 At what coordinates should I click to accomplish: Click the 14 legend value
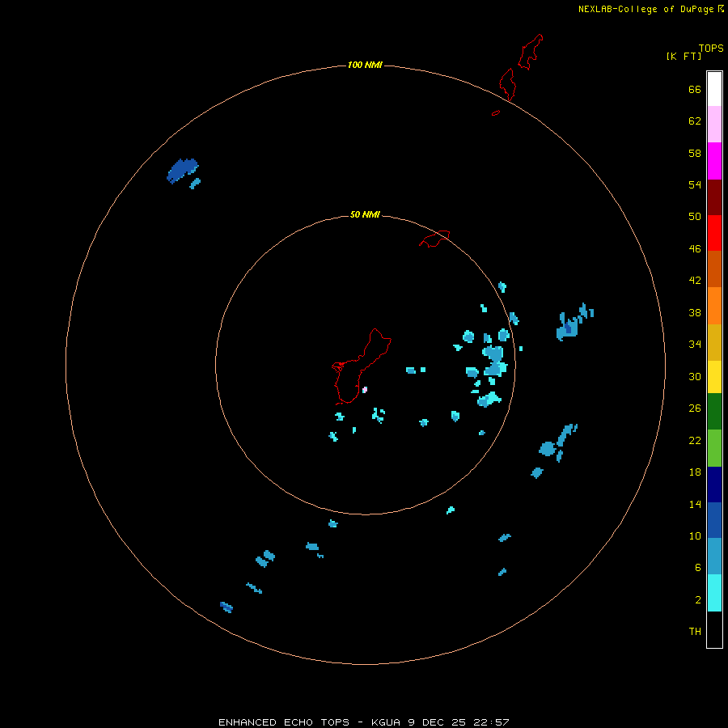[x=695, y=504]
